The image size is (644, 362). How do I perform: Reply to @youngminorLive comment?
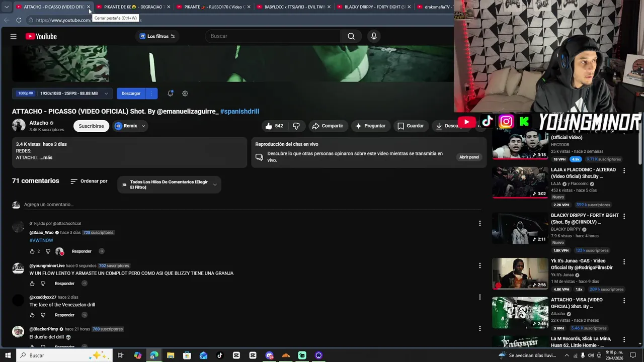pos(64,284)
